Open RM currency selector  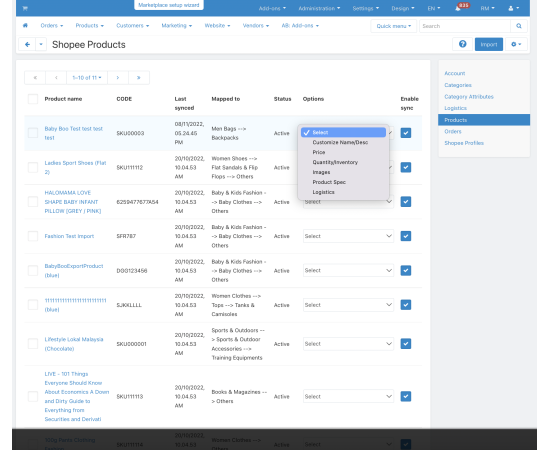pyautogui.click(x=488, y=8)
